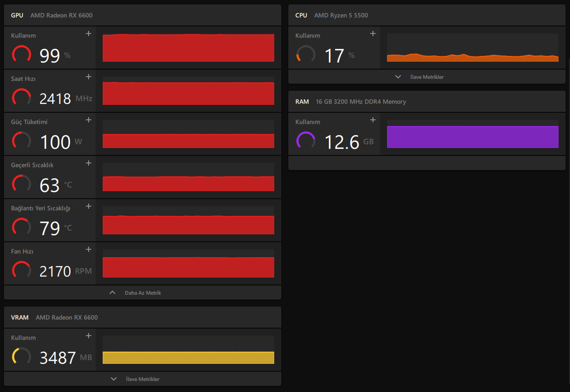Click the clock speed value 2418

coord(55,99)
